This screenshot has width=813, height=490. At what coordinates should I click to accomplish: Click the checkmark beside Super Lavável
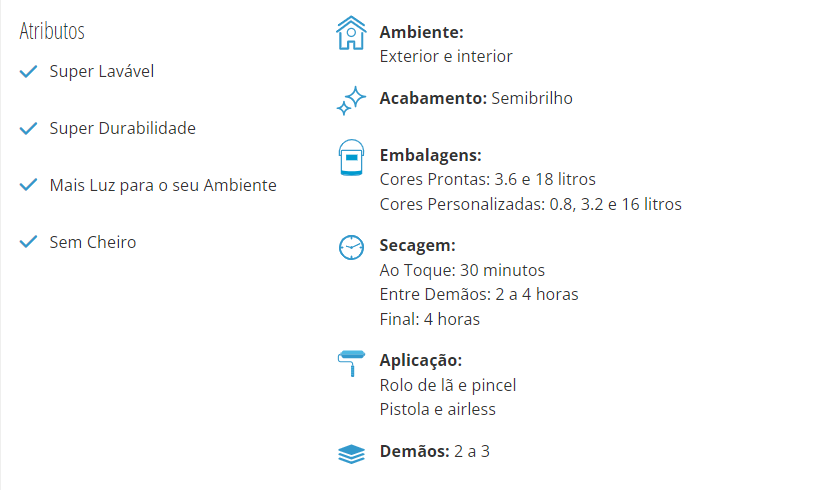pyautogui.click(x=28, y=71)
